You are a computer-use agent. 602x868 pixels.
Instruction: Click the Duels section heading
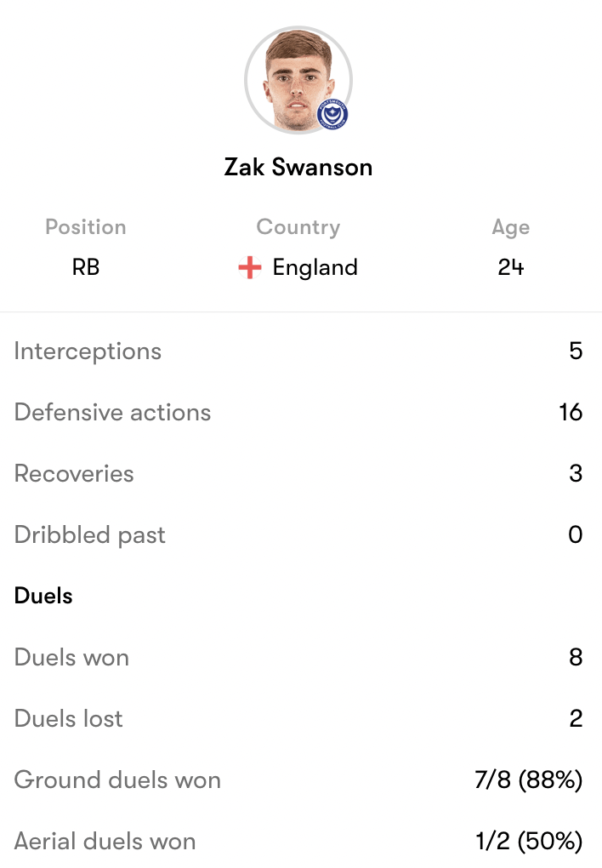(x=43, y=596)
